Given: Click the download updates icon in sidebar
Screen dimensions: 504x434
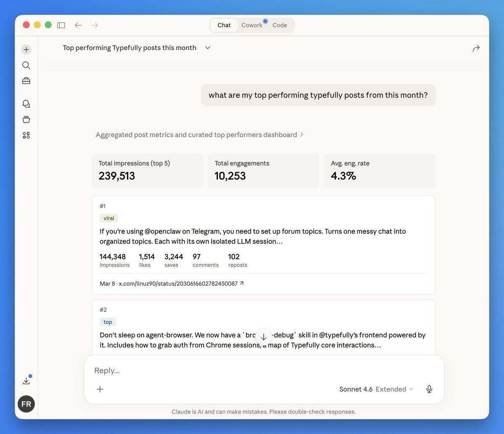Looking at the screenshot, I should pos(26,380).
